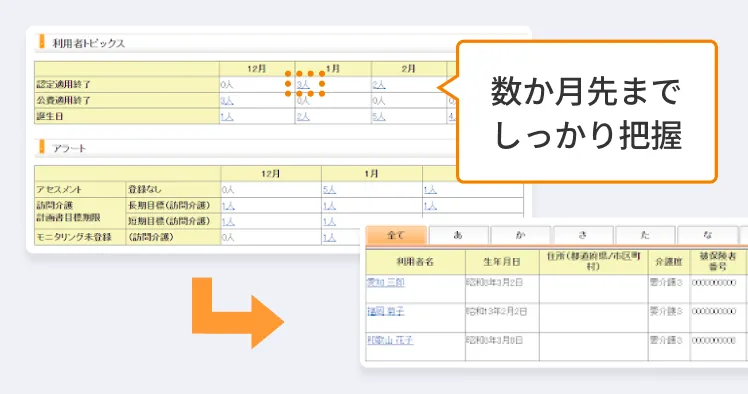Click the 認定適用終了 row label
Viewport: 748px width, 394px height.
(63, 85)
